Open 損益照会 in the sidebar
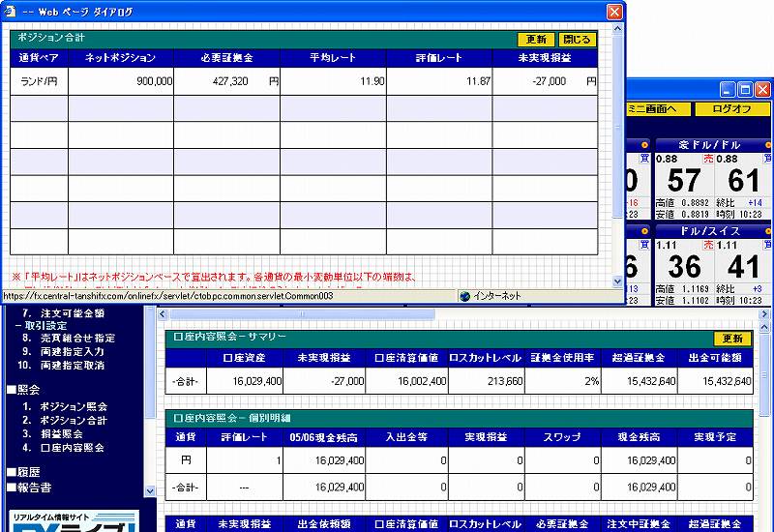This screenshot has height=532, width=774. click(x=65, y=434)
